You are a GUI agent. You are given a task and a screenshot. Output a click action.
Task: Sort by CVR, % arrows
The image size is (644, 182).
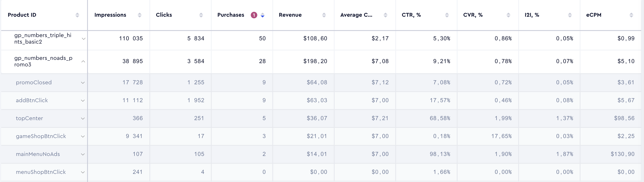click(x=508, y=15)
